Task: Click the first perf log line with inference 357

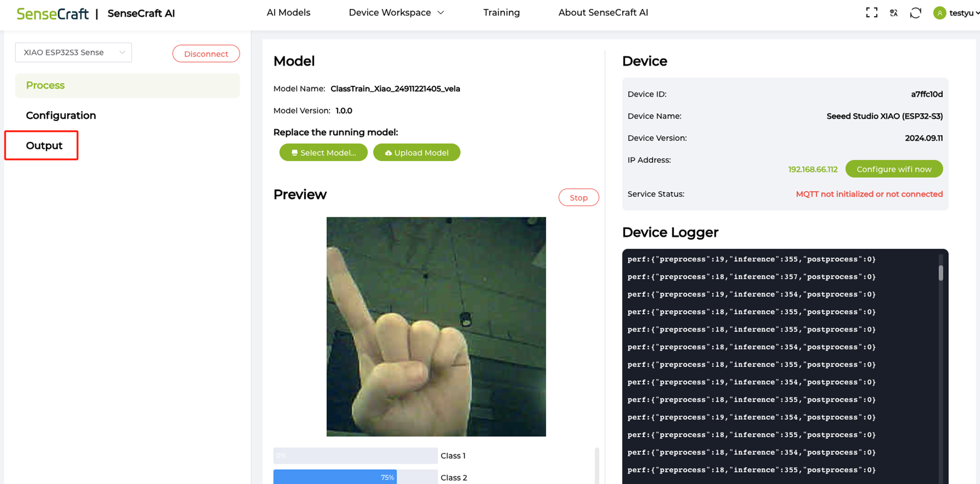Action: click(751, 277)
